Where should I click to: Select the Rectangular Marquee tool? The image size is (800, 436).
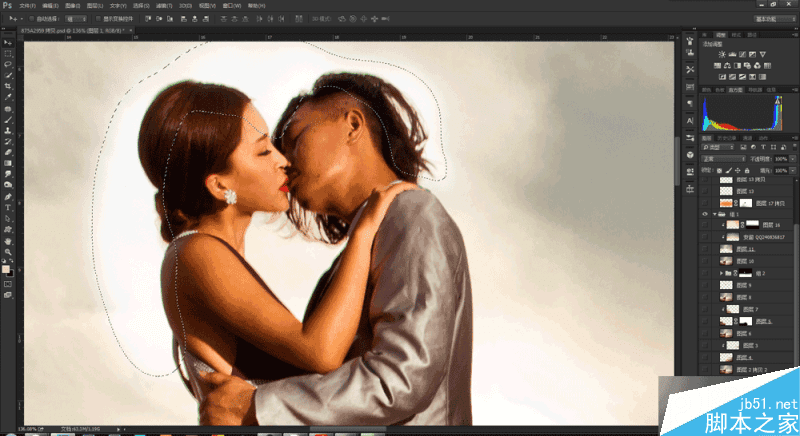(x=8, y=54)
